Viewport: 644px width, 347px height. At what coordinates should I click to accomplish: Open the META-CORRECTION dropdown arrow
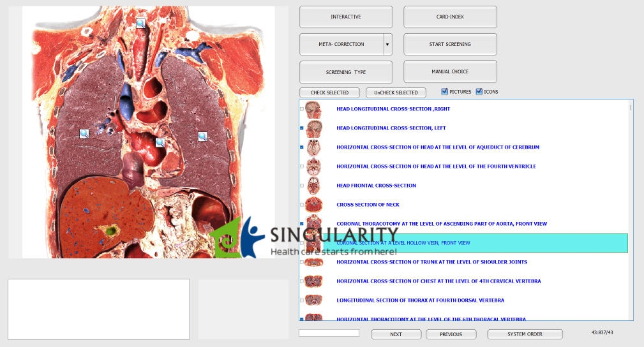(x=387, y=45)
